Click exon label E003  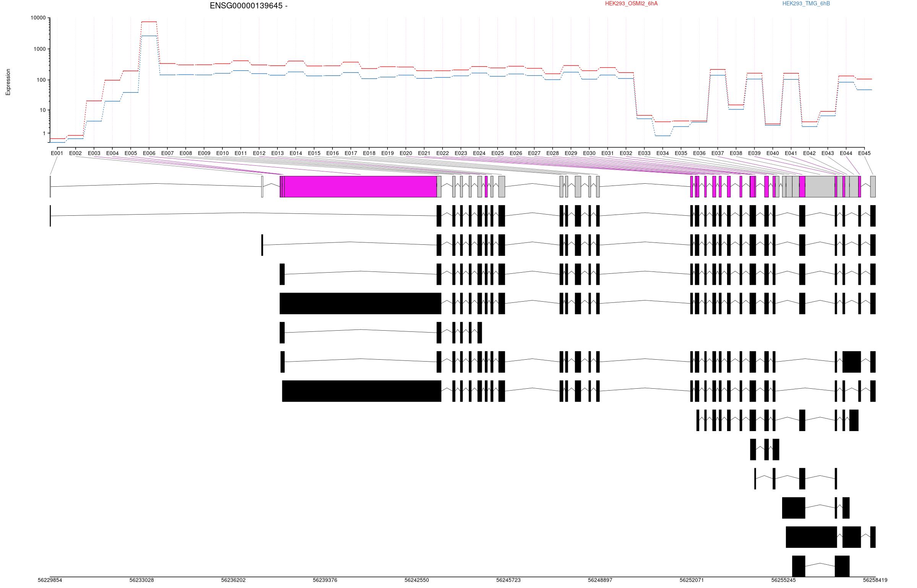pos(94,153)
